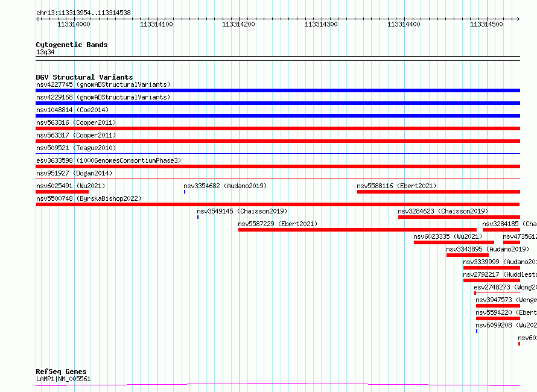Click the magenta LAMP1 gene line
Viewport: 537px width, 392px height.
point(278,384)
